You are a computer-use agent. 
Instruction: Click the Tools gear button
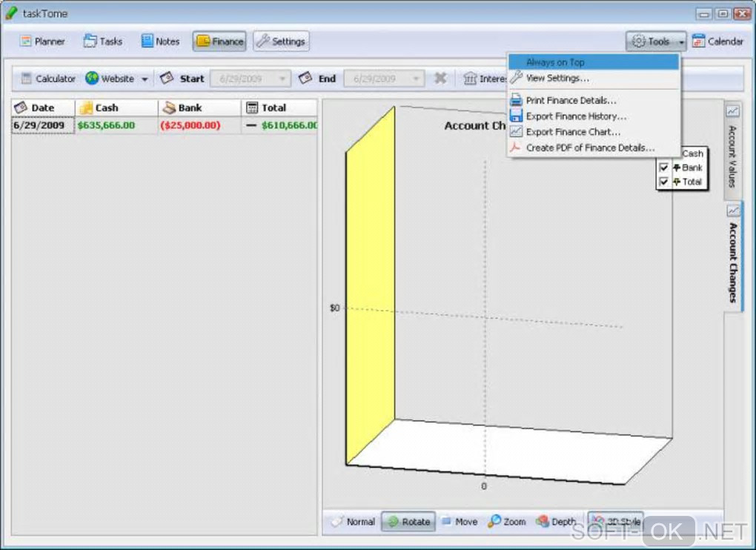tap(651, 42)
